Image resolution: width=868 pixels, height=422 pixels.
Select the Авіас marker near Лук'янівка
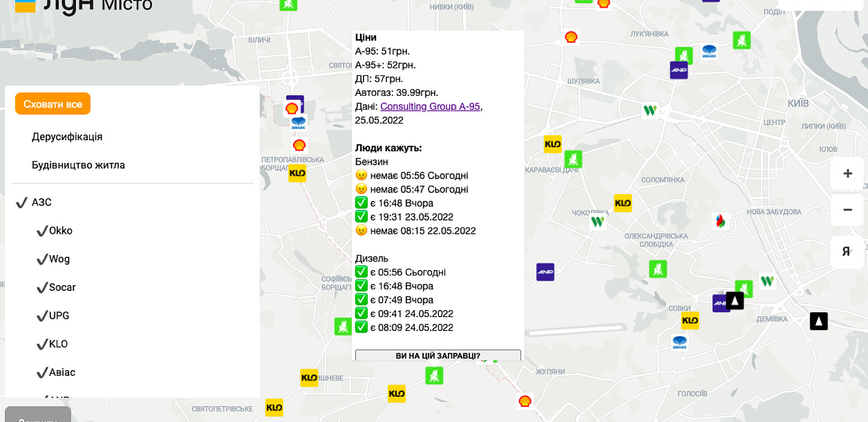pos(709,51)
